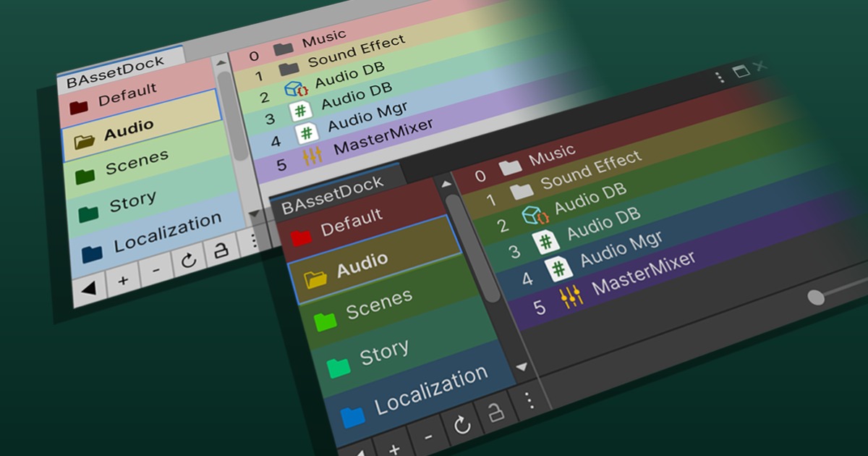This screenshot has height=456, width=868.
Task: Select the Story category label in the dark window
Action: point(383,354)
